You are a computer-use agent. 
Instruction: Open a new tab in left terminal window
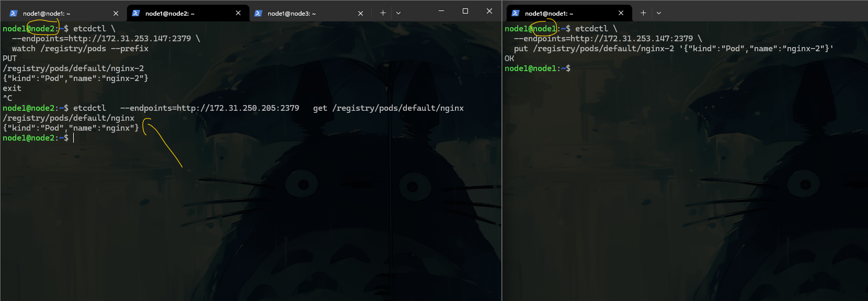[383, 13]
